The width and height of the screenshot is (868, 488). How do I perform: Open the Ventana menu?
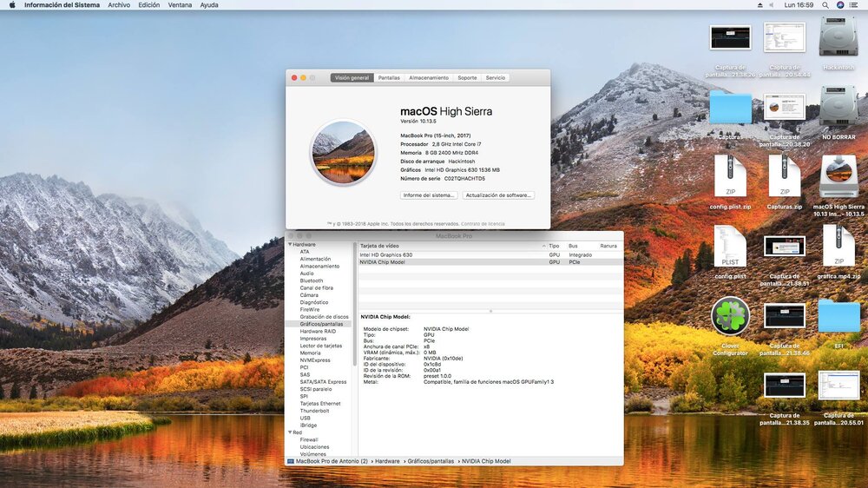pyautogui.click(x=180, y=5)
